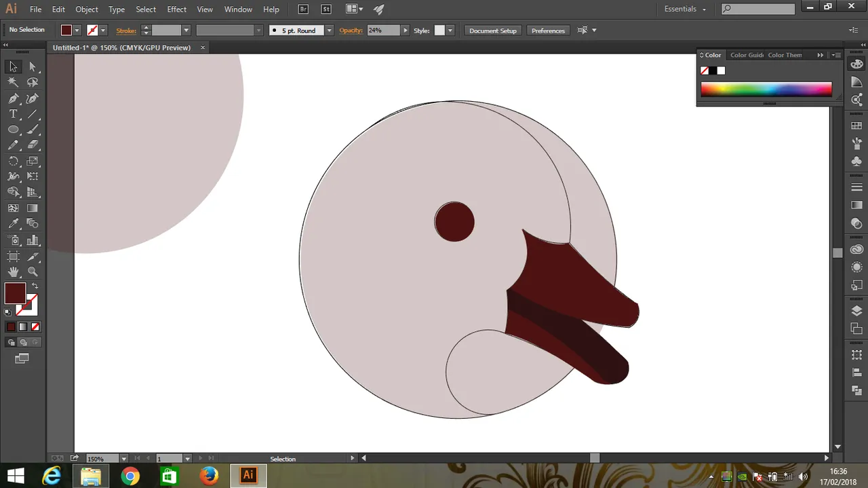
Task: Select the Gradient tool
Action: [x=33, y=208]
